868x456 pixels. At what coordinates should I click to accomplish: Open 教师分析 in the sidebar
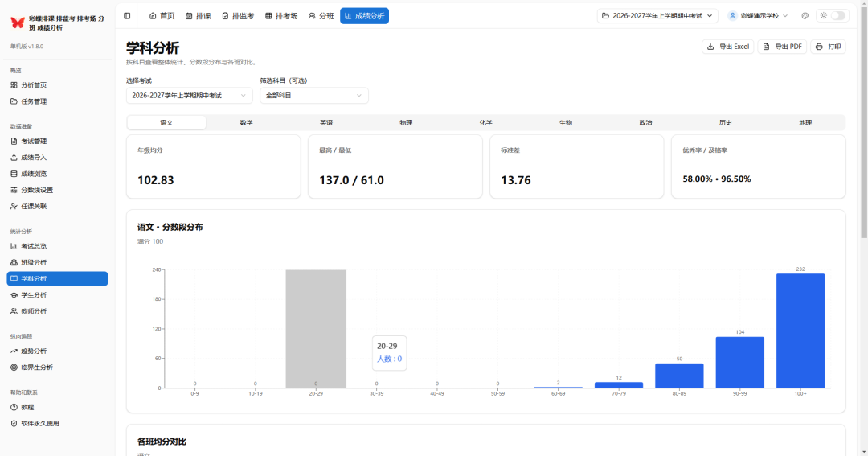(x=34, y=311)
